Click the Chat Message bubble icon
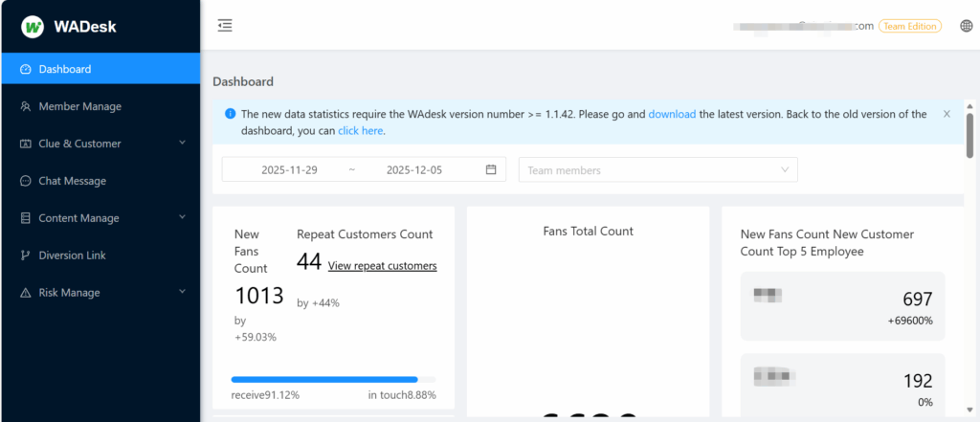Screen dimensions: 980x422 [26, 181]
